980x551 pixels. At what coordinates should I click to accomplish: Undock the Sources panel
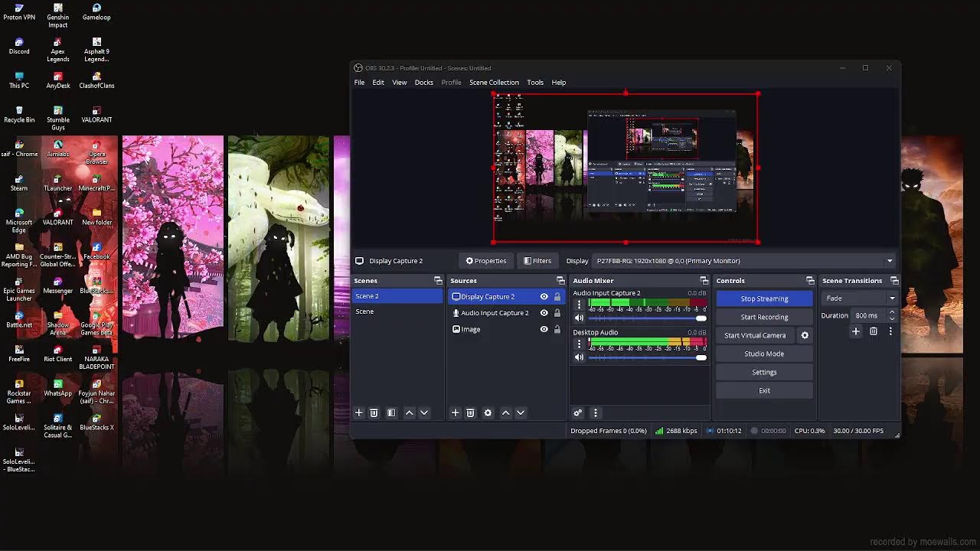point(560,281)
